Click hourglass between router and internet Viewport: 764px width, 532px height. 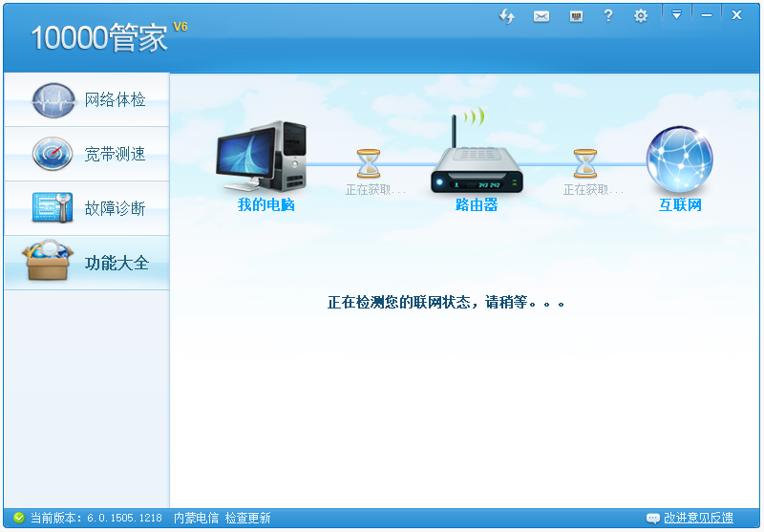coord(585,163)
